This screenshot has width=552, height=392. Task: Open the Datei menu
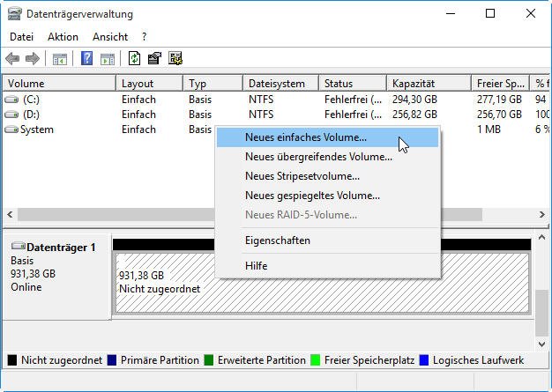[x=21, y=37]
